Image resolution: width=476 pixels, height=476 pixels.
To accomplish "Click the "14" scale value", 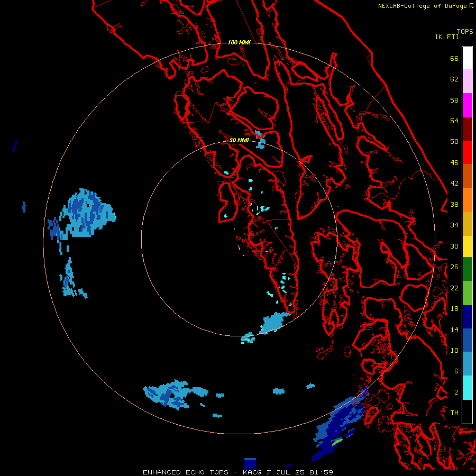I will pyautogui.click(x=454, y=329).
